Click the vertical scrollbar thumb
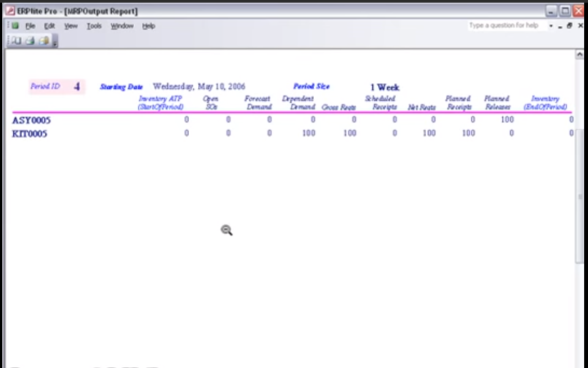Viewport: 588px width, 368px height. point(580,196)
